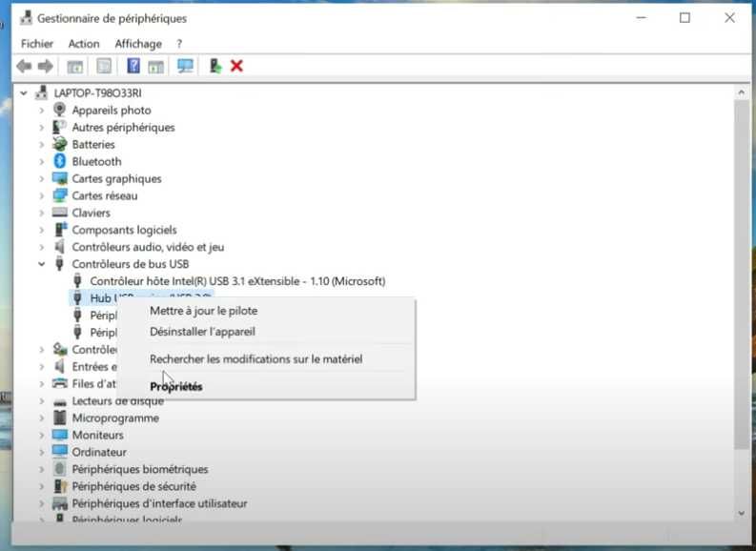The image size is (756, 551).
Task: Choose Mettre à jour le pilote
Action: pyautogui.click(x=203, y=311)
